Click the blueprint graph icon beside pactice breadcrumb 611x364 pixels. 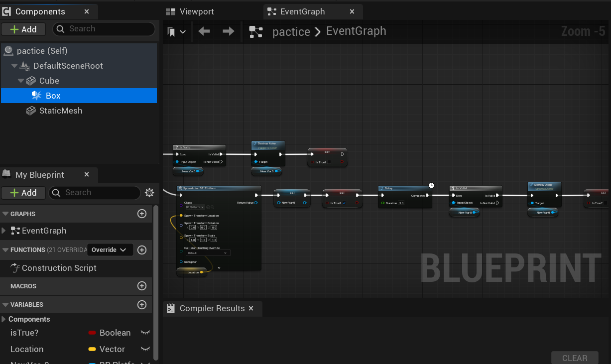tap(256, 32)
